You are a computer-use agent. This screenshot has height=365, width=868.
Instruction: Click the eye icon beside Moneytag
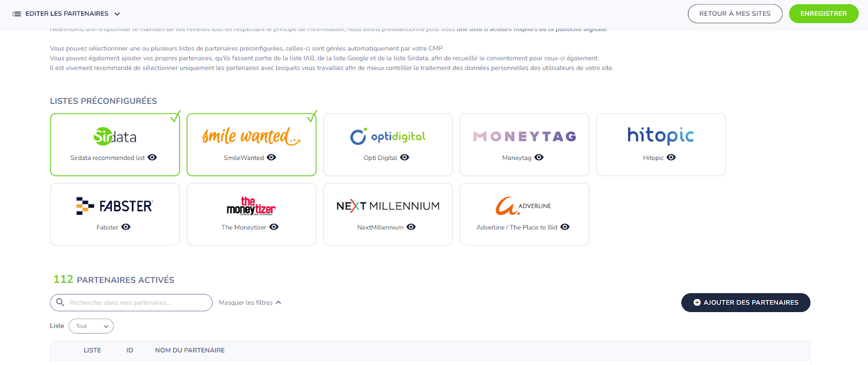[539, 157]
